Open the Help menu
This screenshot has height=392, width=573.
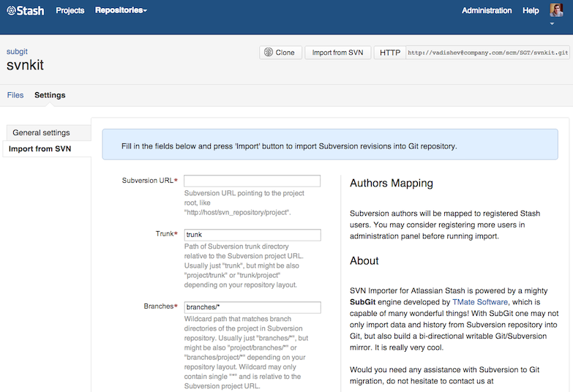tap(531, 10)
